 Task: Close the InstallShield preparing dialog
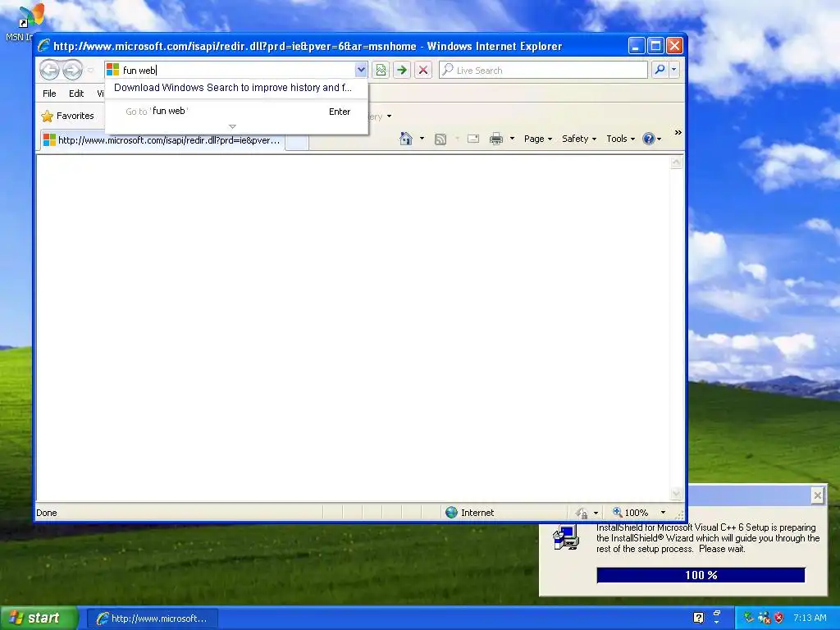pos(817,495)
